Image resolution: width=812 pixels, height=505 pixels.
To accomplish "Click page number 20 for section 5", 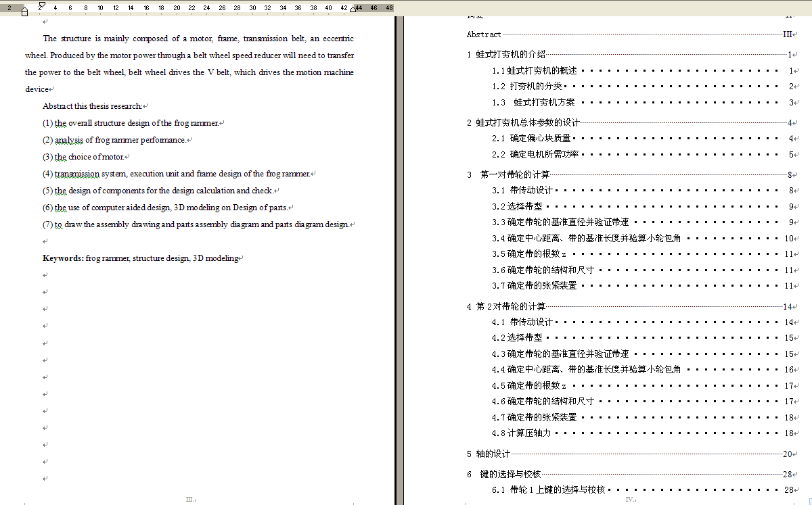I will (x=788, y=454).
